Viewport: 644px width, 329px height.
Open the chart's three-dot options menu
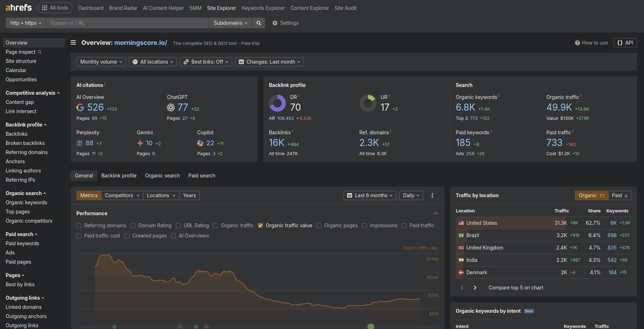[432, 195]
